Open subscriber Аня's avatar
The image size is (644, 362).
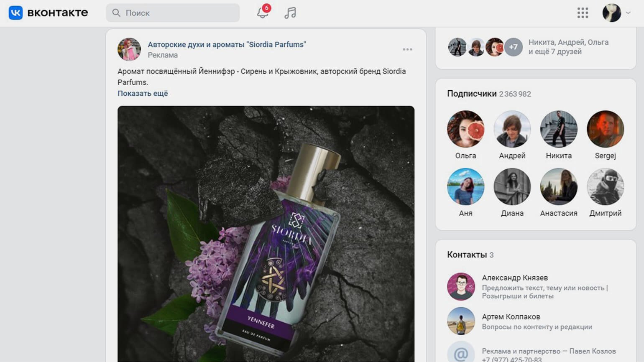coord(465,187)
